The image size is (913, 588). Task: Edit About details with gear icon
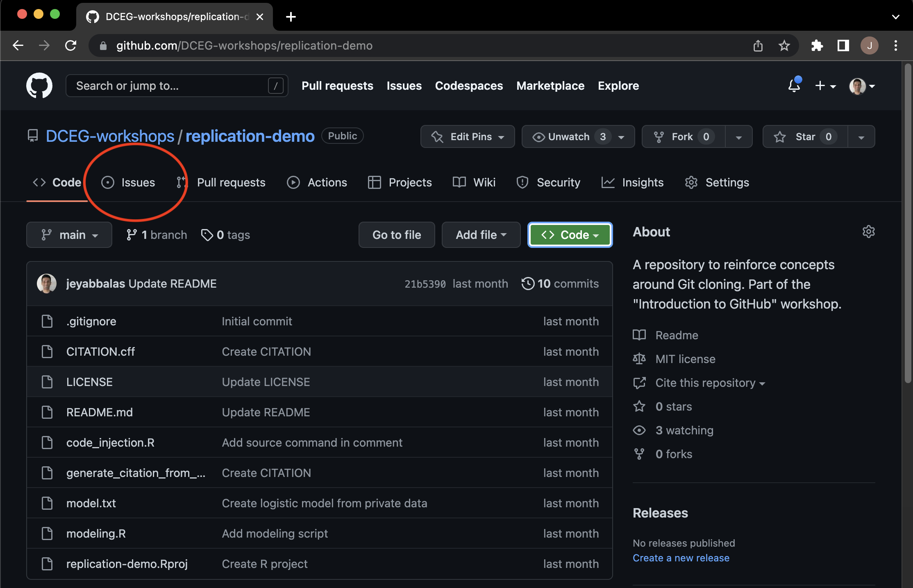[x=868, y=232]
